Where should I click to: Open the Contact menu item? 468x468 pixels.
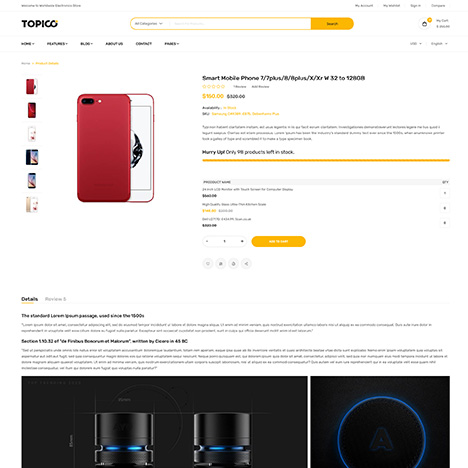click(144, 44)
